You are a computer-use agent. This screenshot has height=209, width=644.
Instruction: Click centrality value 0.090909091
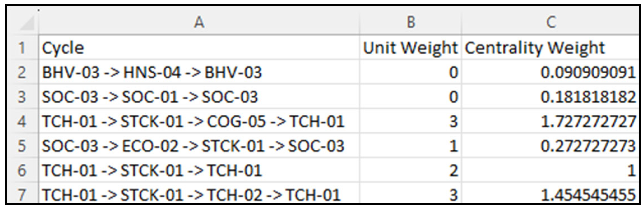[x=588, y=73]
